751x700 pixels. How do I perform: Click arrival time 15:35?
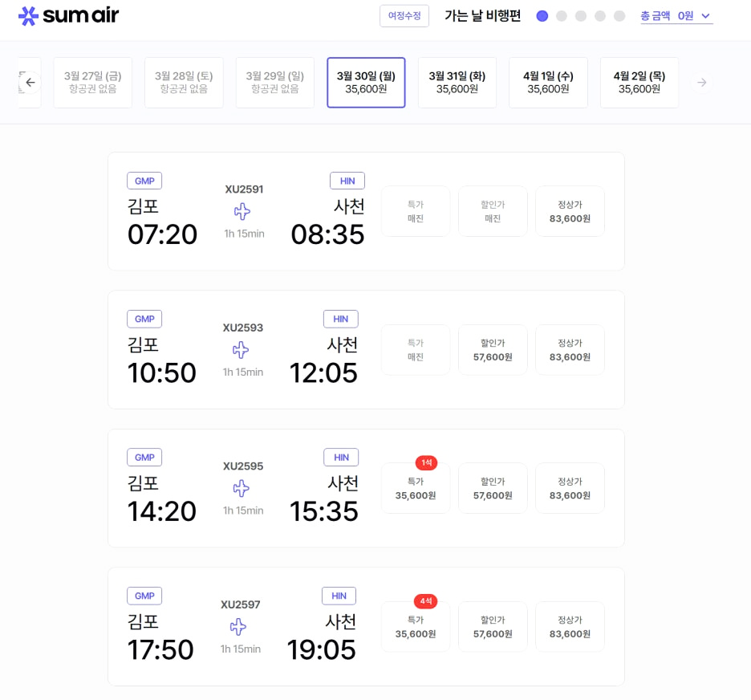324,511
